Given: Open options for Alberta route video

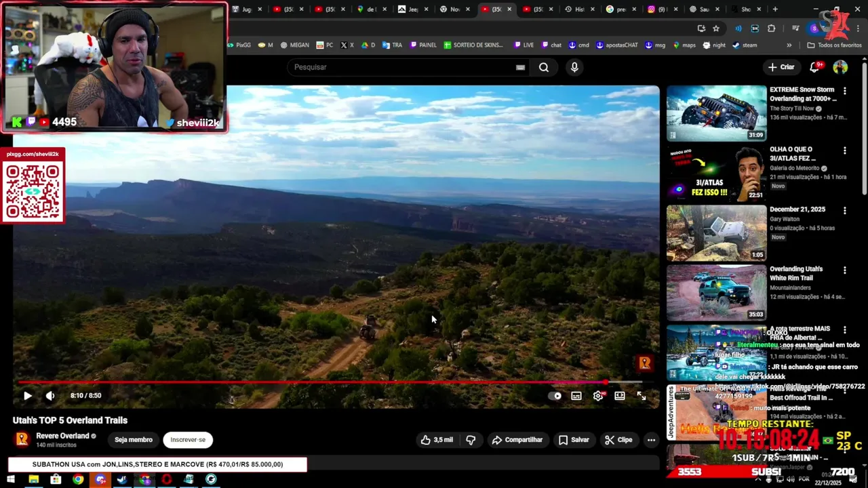Looking at the screenshot, I should [844, 330].
